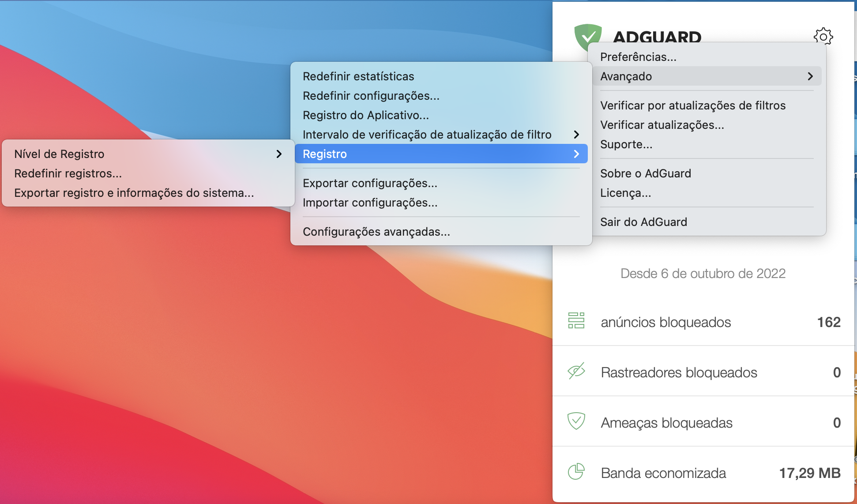Click the blocked ads count 162
Image resolution: width=857 pixels, height=504 pixels.
(x=829, y=322)
